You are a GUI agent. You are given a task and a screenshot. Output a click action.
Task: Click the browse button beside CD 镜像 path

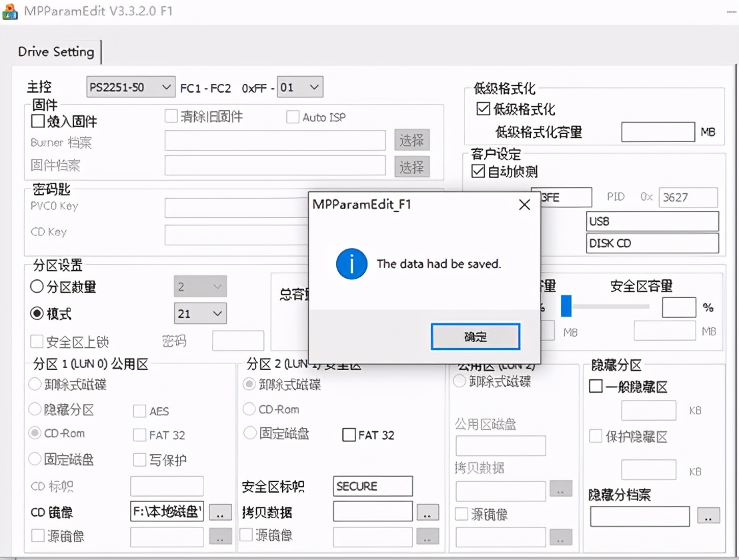click(x=220, y=513)
